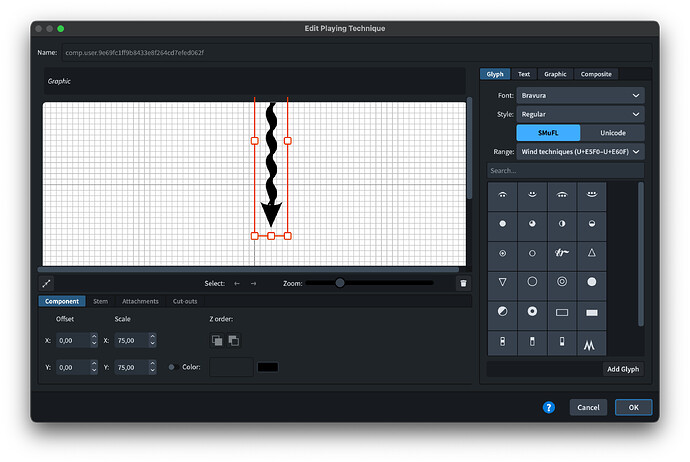Viewport: 690px width, 462px height.
Task: Select the filled rectangle glyph
Action: click(592, 312)
